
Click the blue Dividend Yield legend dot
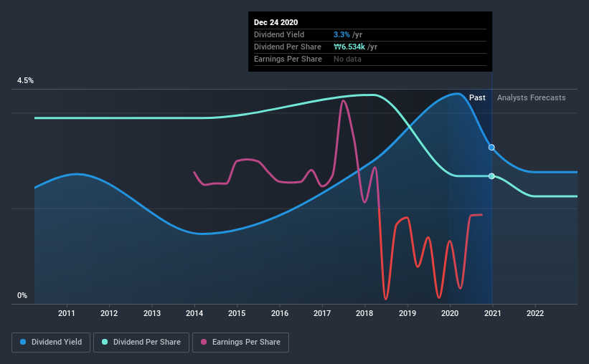pyautogui.click(x=23, y=342)
